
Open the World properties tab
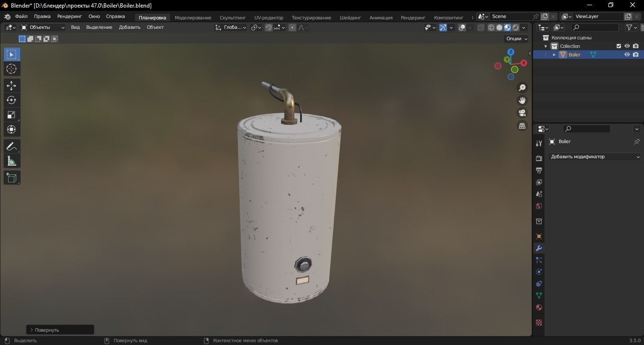tap(539, 206)
